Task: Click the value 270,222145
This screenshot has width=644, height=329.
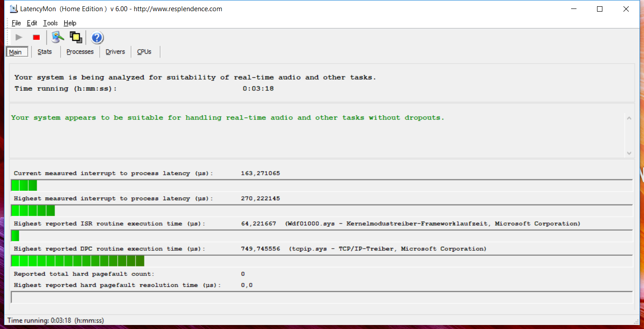Action: point(260,198)
